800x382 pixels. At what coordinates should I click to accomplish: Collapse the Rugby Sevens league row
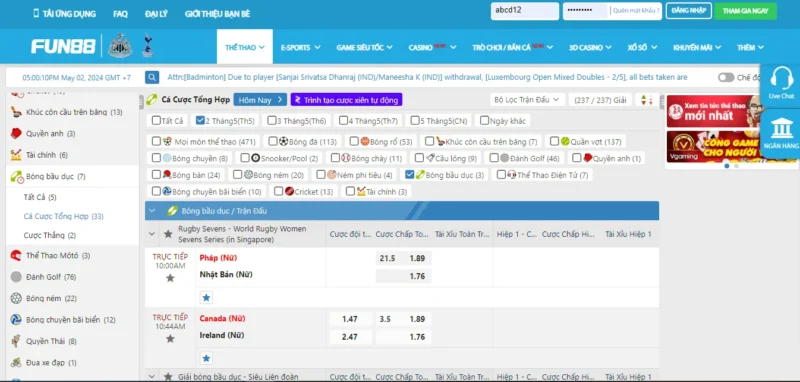[x=152, y=234]
